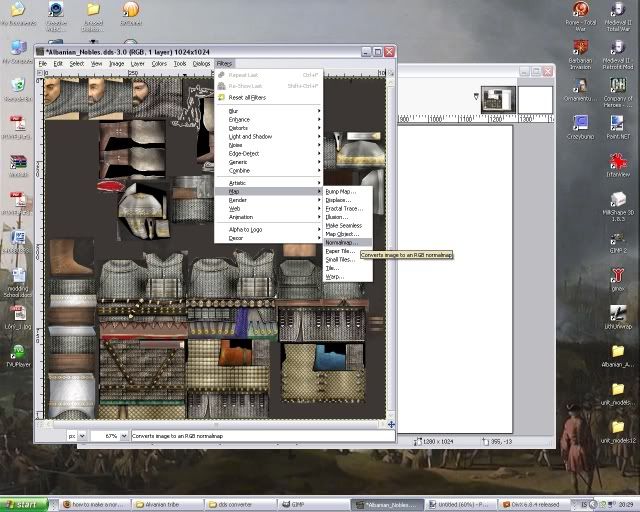Click the navigation icon at canvas bottom-right corner
The height and width of the screenshot is (512, 640).
391,425
